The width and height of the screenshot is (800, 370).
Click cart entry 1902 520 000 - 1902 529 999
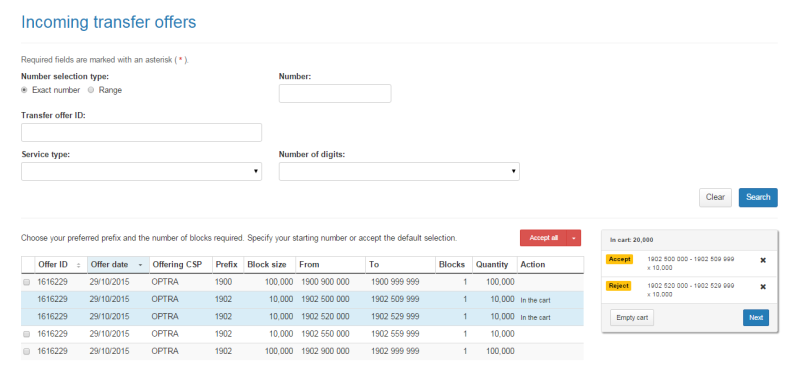pyautogui.click(x=690, y=290)
